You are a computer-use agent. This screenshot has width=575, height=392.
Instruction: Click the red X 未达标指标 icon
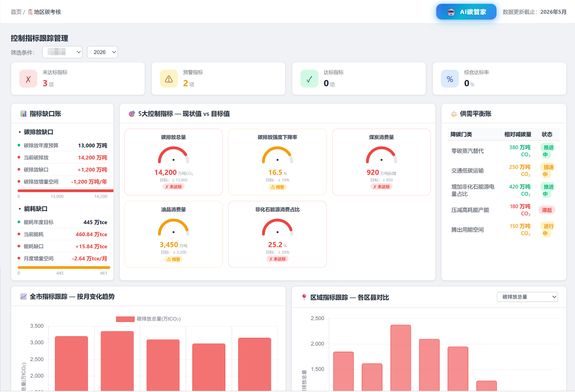coord(28,79)
